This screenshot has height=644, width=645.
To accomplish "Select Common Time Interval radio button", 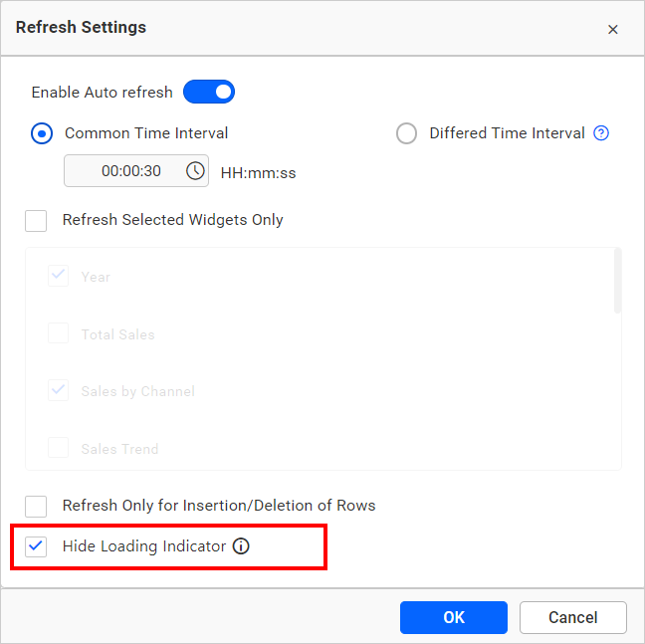I will tap(42, 133).
